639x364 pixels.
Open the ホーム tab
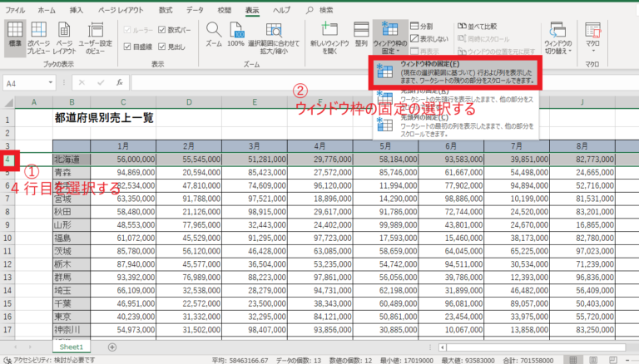(x=47, y=10)
